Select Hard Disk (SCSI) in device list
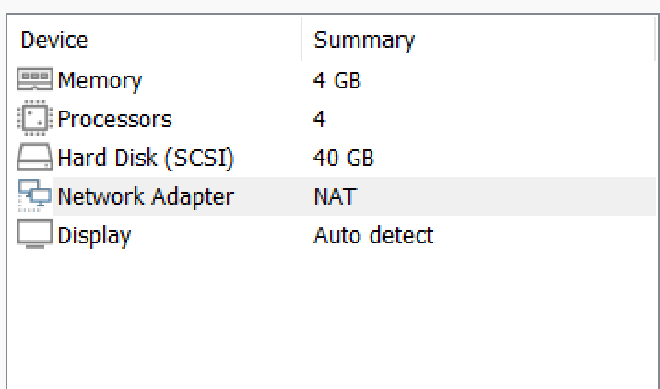The width and height of the screenshot is (660, 389). [x=145, y=158]
